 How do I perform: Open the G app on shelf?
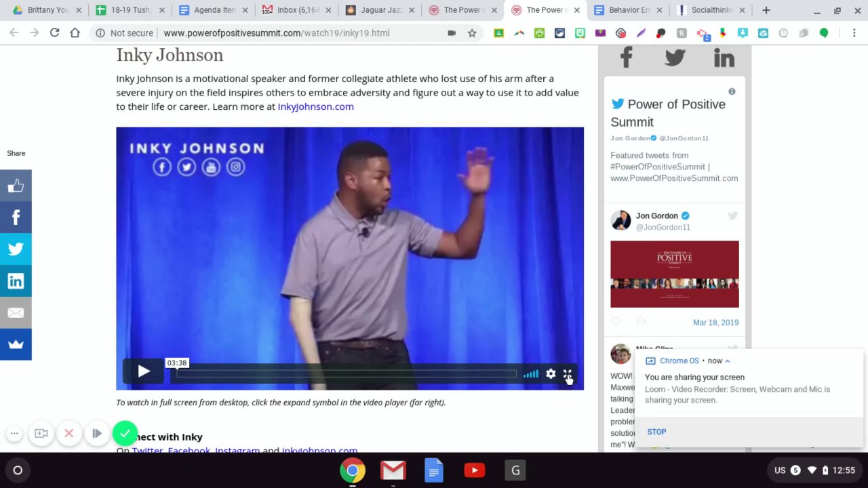tap(515, 470)
